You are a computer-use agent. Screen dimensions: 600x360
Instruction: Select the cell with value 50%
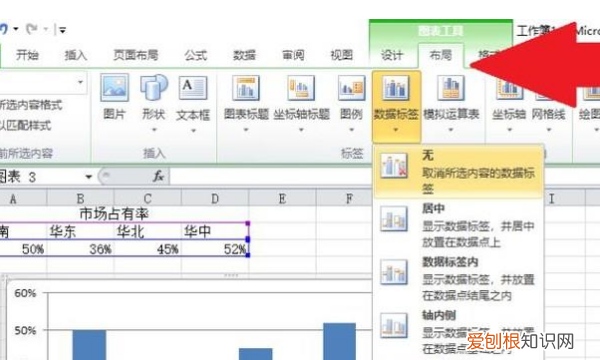point(23,249)
